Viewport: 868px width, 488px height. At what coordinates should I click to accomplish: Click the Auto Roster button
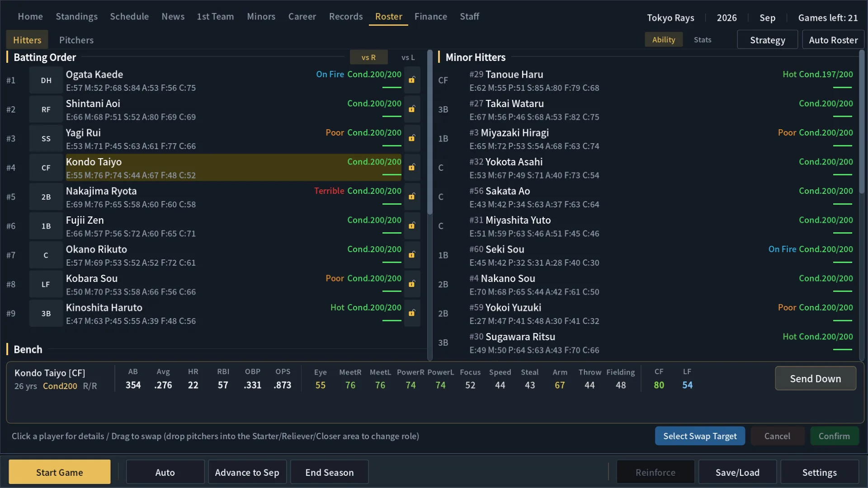click(833, 40)
